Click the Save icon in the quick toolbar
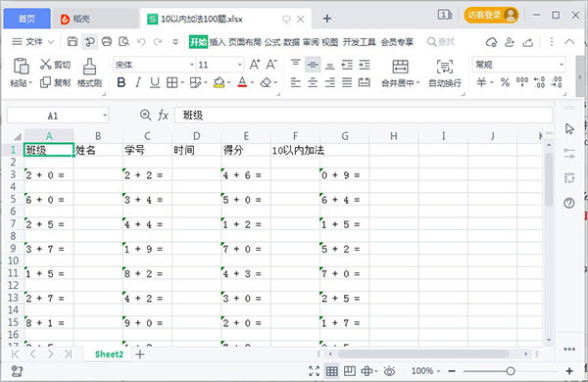 pos(72,41)
